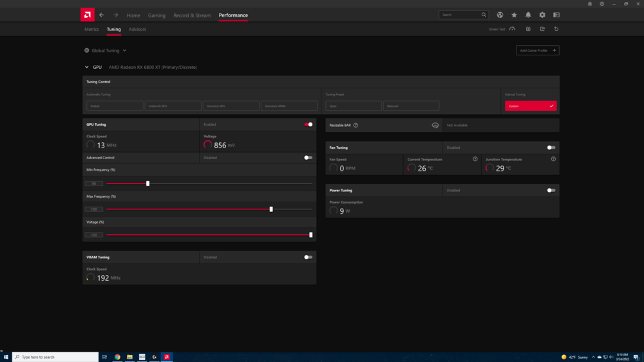Enable the Power Tuning toggle
Image resolution: width=644 pixels, height=362 pixels.
click(551, 190)
